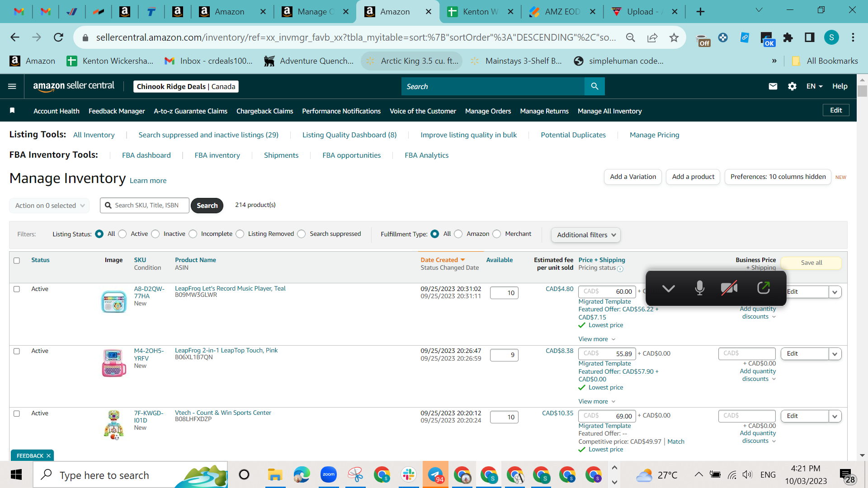Screen dimensions: 868x488
Task: Click the zoom magnifier icon in address bar
Action: click(631, 38)
